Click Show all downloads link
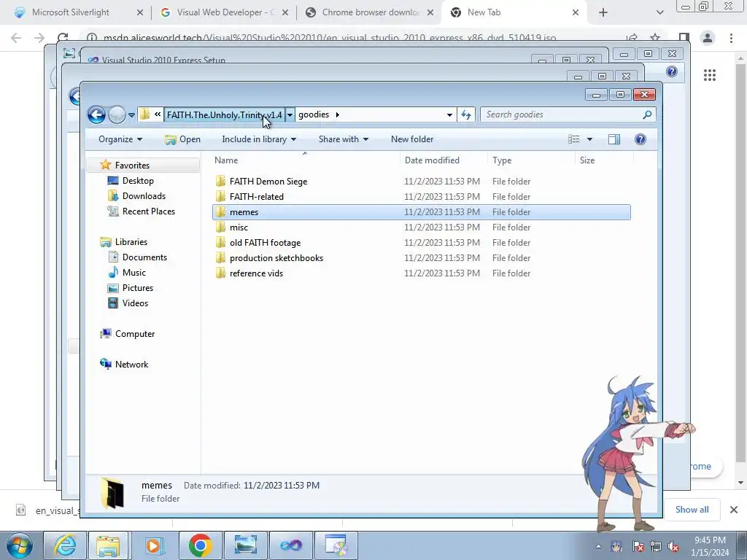This screenshot has width=747, height=560. (x=692, y=510)
